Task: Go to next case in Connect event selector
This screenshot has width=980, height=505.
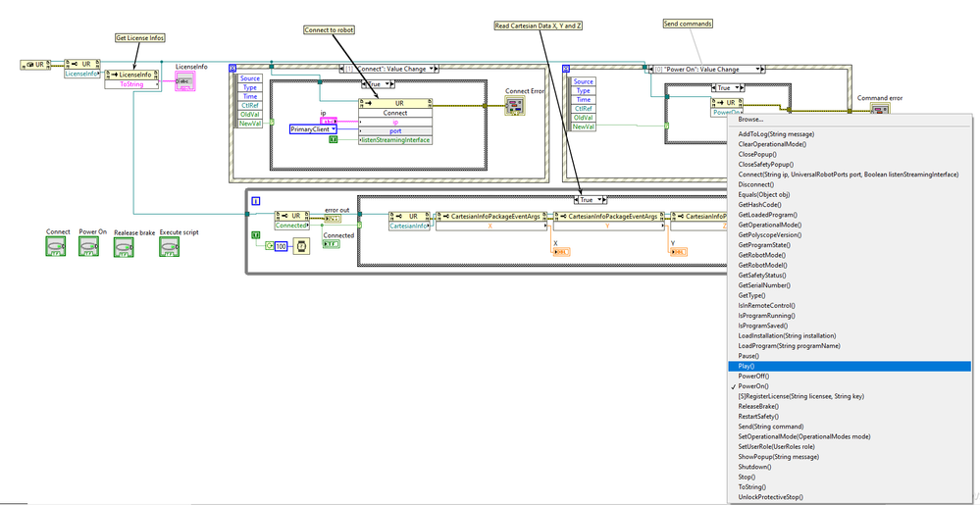Action: (436, 69)
